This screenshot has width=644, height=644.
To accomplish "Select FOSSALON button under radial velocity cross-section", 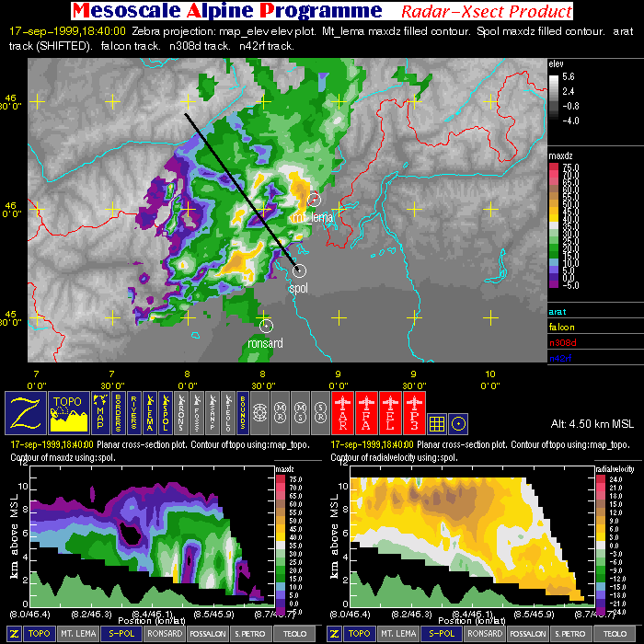I will 528,633.
